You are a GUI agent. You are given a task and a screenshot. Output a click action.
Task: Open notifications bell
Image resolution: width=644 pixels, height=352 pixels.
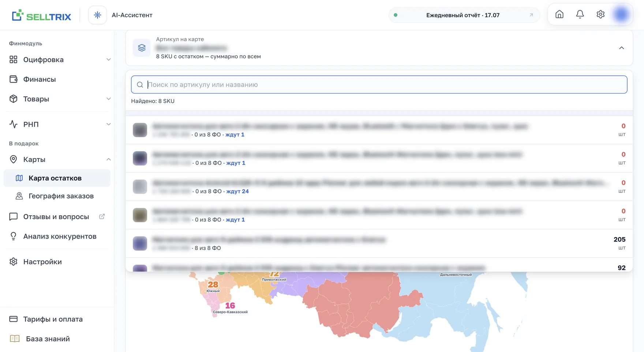pos(580,14)
